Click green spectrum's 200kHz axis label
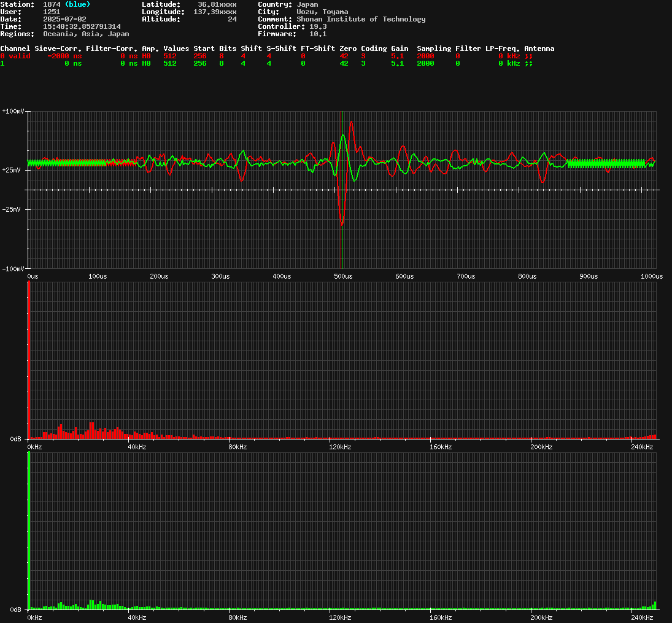This screenshot has width=672, height=623. (x=541, y=617)
